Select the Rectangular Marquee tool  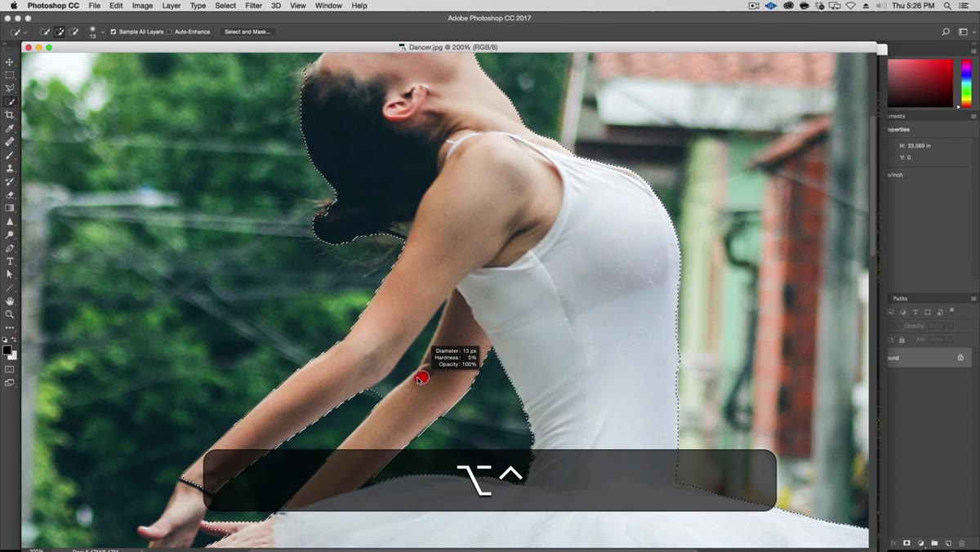click(x=10, y=75)
